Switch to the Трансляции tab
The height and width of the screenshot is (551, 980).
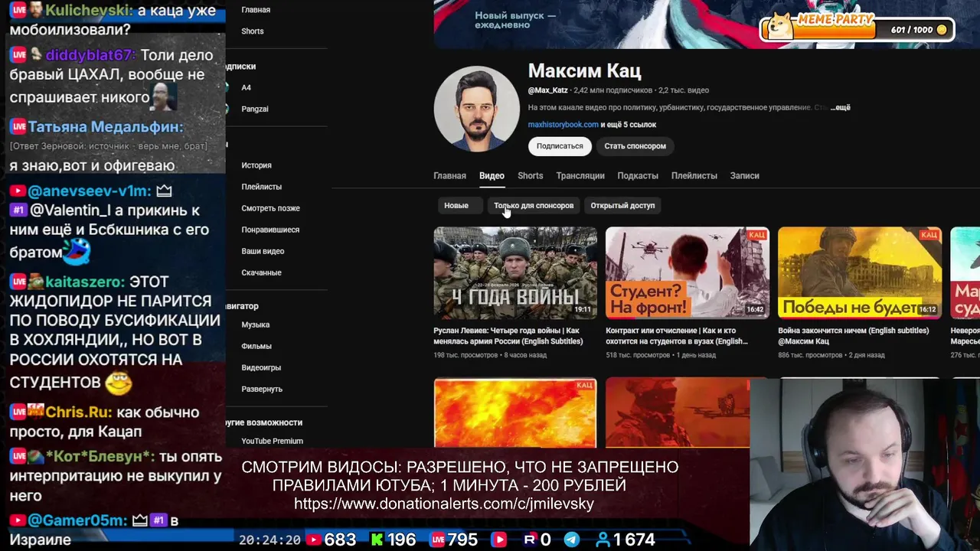(x=580, y=176)
